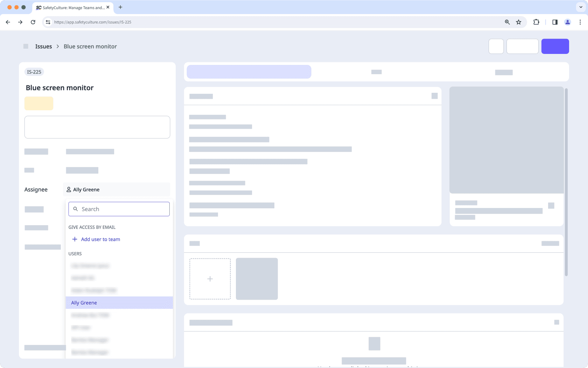Click the browser profile avatar icon
588x368 pixels.
pyautogui.click(x=567, y=22)
